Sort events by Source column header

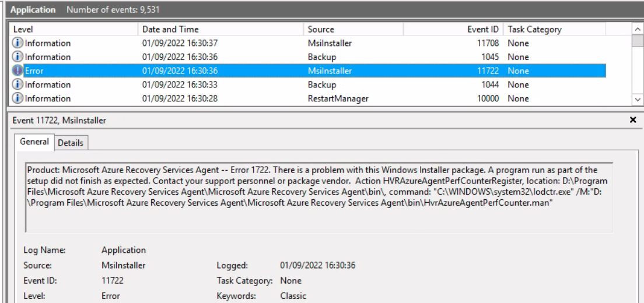(x=353, y=30)
